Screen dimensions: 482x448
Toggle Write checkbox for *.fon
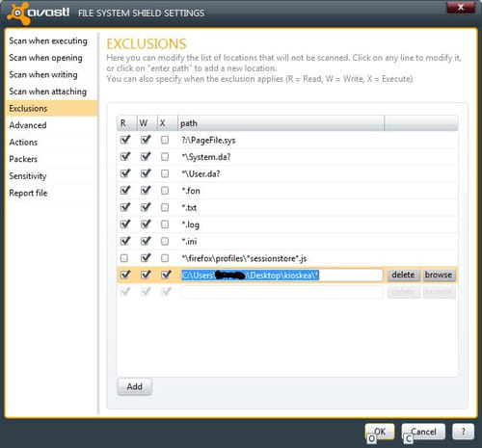point(146,191)
